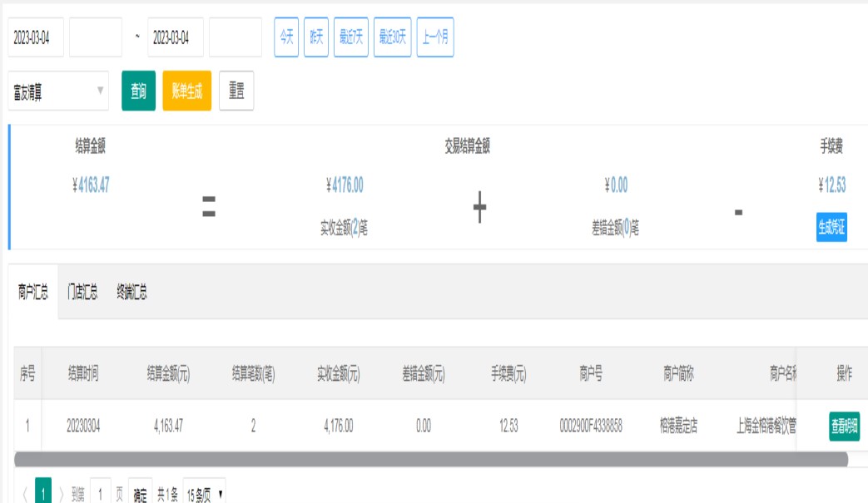The height and width of the screenshot is (503, 868).
Task: Choose the 昨天 quick date filter
Action: 316,37
